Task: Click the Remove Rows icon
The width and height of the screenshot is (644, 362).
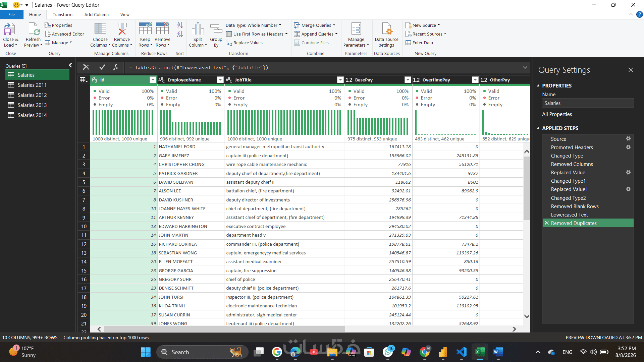Action: click(x=162, y=29)
